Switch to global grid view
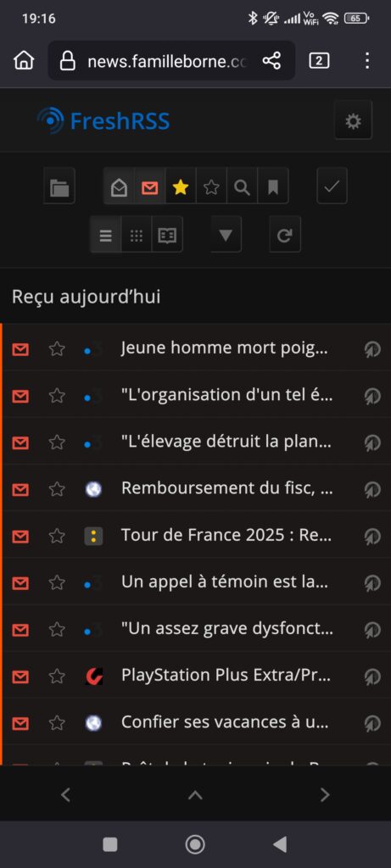 (x=137, y=234)
